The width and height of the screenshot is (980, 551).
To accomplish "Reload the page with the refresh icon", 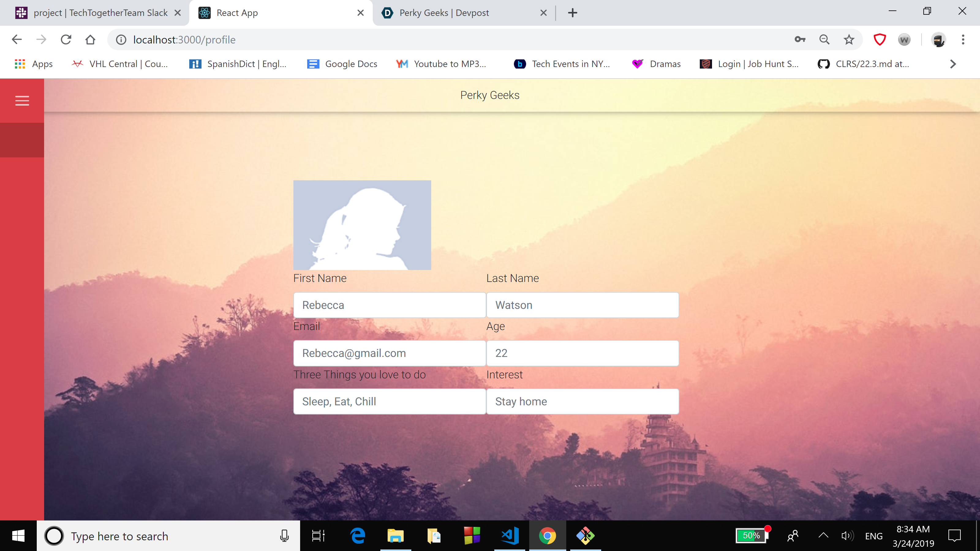I will point(66,39).
